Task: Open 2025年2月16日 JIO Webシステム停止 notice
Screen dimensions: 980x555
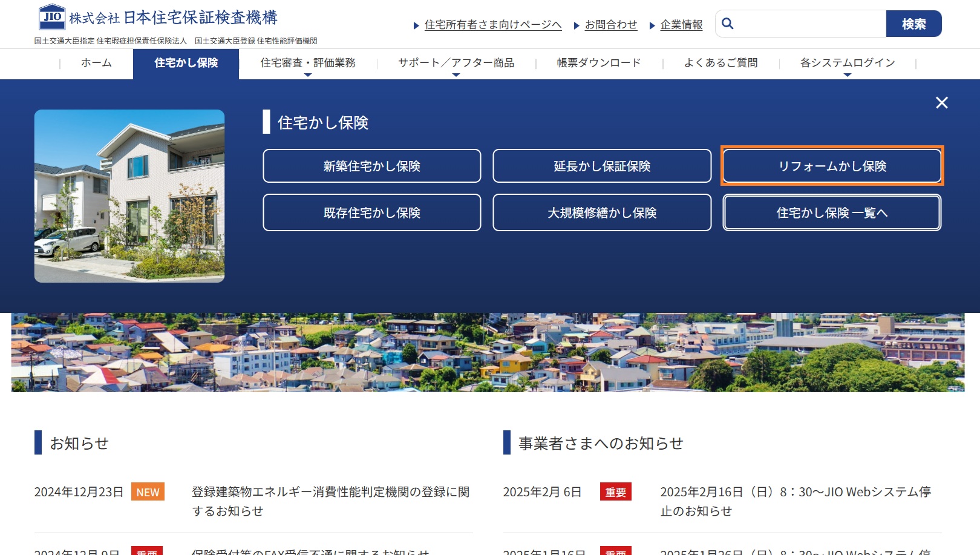Action: click(795, 501)
